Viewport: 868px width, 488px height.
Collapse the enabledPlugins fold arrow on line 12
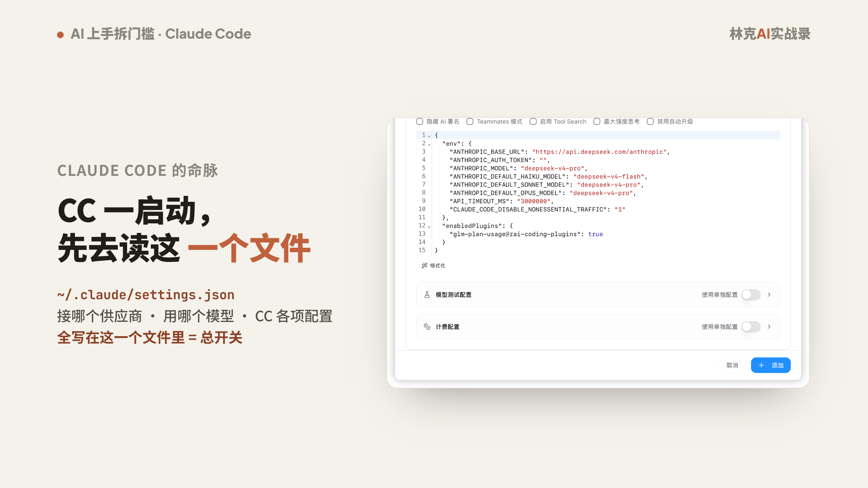click(x=429, y=226)
